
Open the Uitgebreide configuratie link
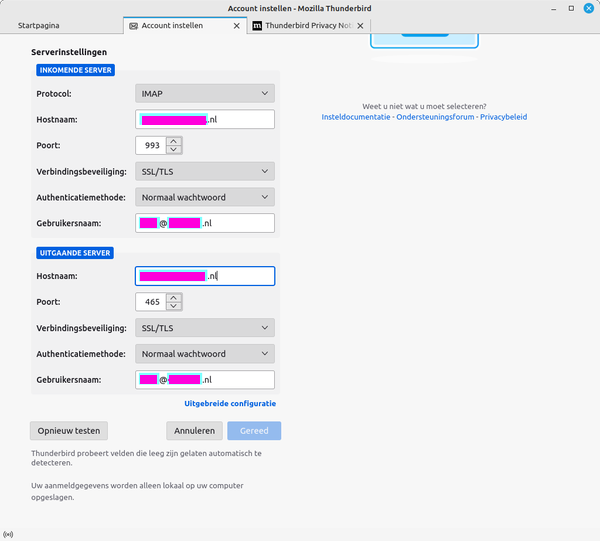pos(230,404)
